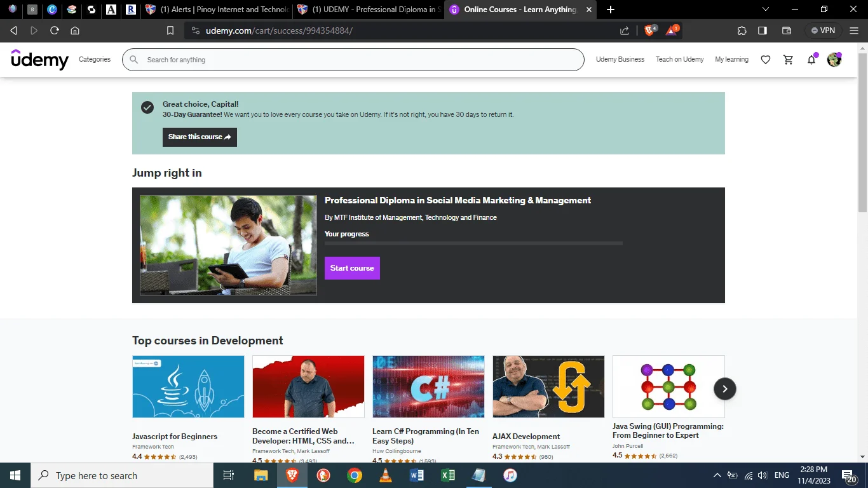Open Teach on Udemy link

680,60
